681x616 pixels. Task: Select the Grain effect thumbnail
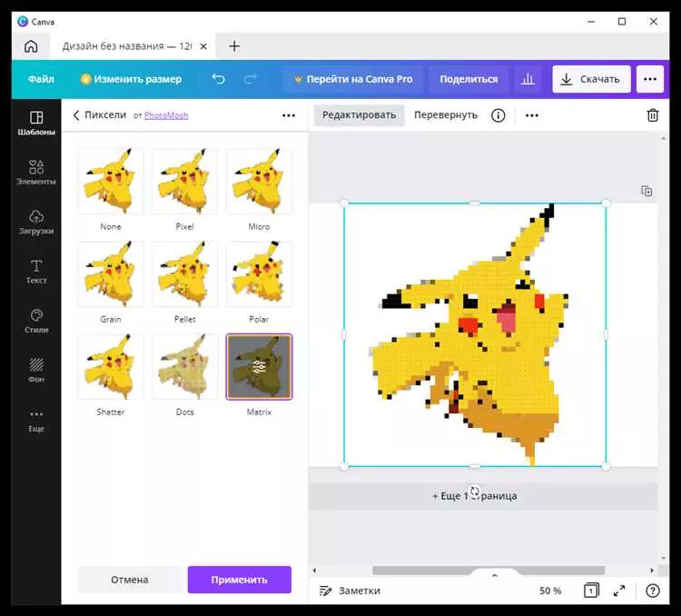tap(111, 273)
